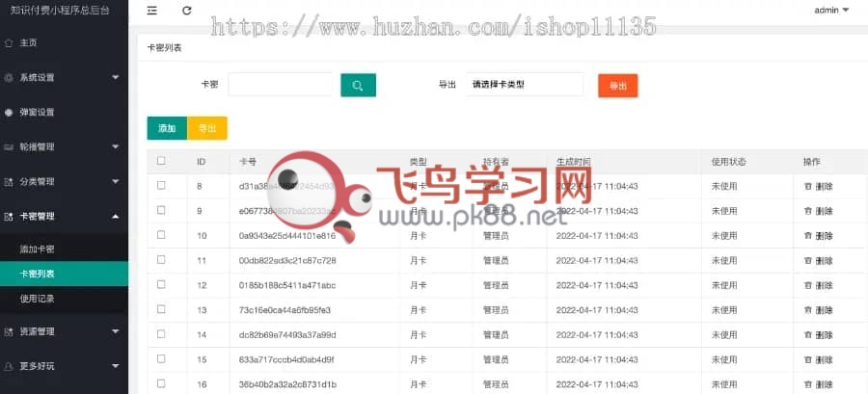Click the page refresh icon

186,11
